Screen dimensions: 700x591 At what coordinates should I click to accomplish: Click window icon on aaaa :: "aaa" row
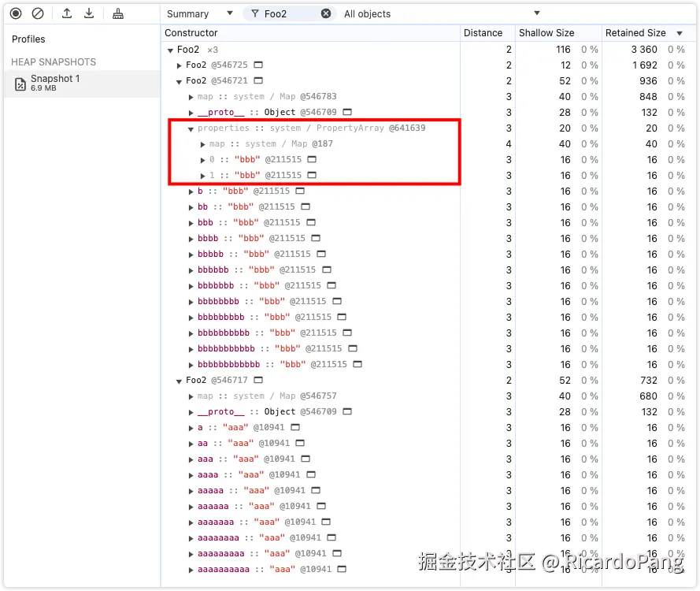(x=311, y=474)
